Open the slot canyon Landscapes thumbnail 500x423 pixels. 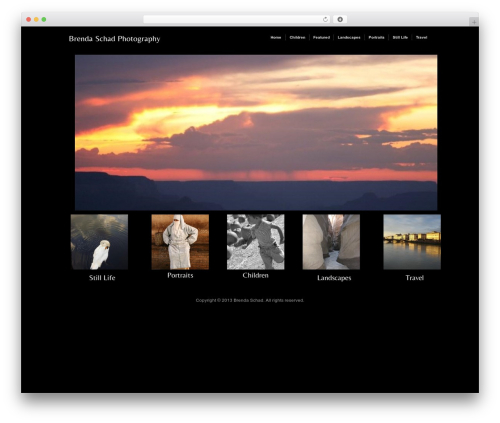click(x=331, y=242)
